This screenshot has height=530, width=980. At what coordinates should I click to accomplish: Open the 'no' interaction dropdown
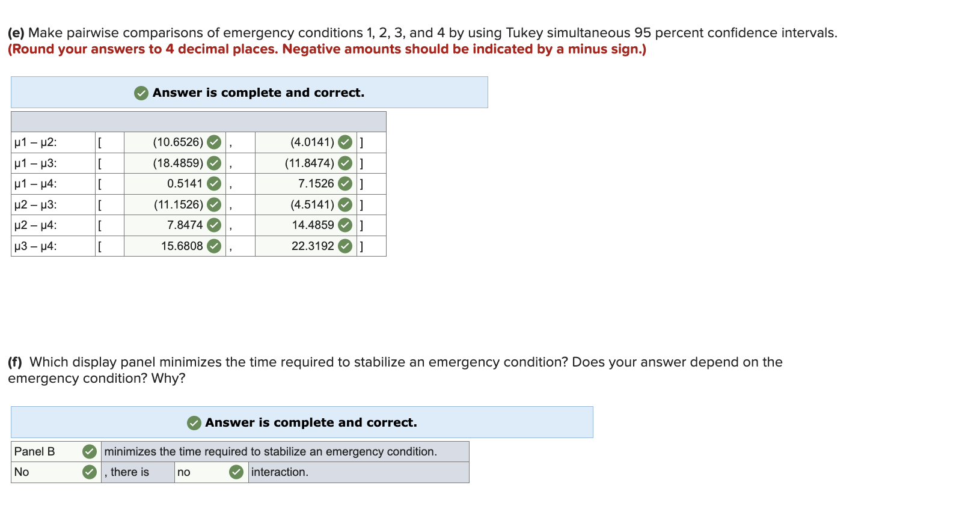(198, 472)
